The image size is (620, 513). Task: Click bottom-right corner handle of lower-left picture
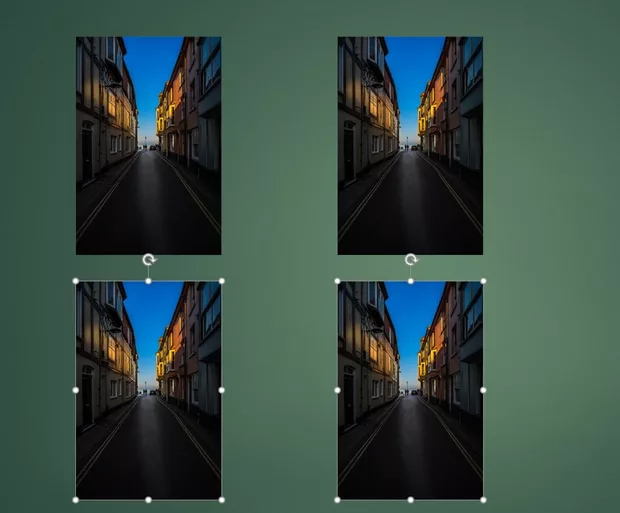(x=221, y=500)
